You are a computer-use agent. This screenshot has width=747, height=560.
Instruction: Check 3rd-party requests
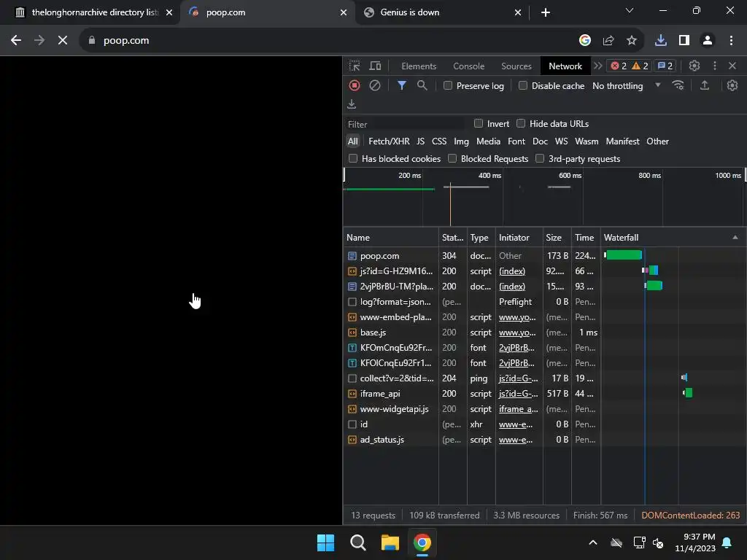[540, 158]
